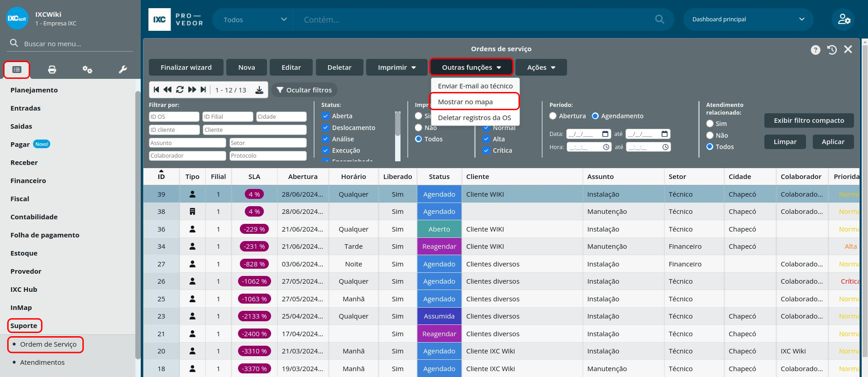Screen dimensions: 868x377
Task: Open the wrench tools icon in sidebar
Action: [123, 69]
